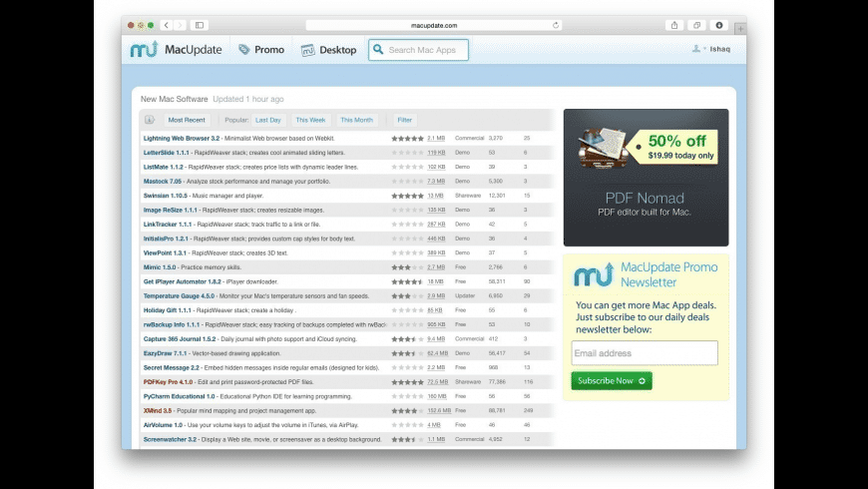Screen dimensions: 868x489
Task: Reload page with the refresh icon
Action: (556, 25)
